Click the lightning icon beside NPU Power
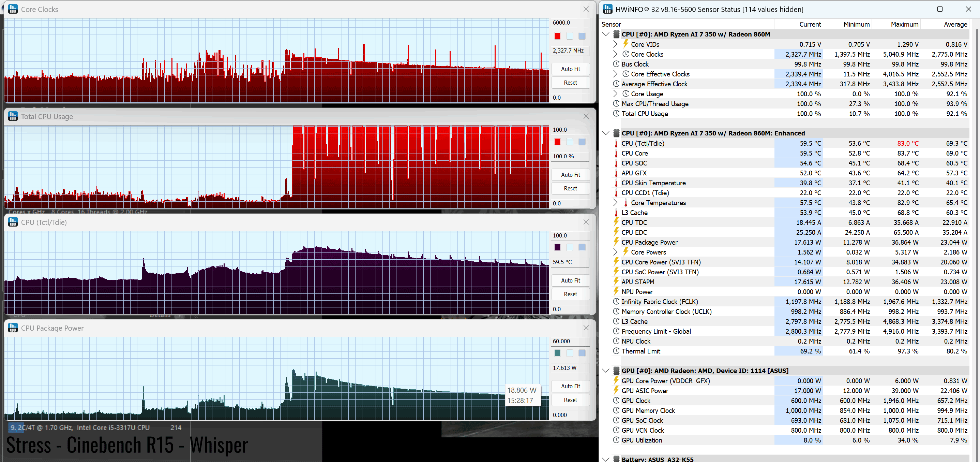Screen dimensions: 980x462 click(x=616, y=291)
